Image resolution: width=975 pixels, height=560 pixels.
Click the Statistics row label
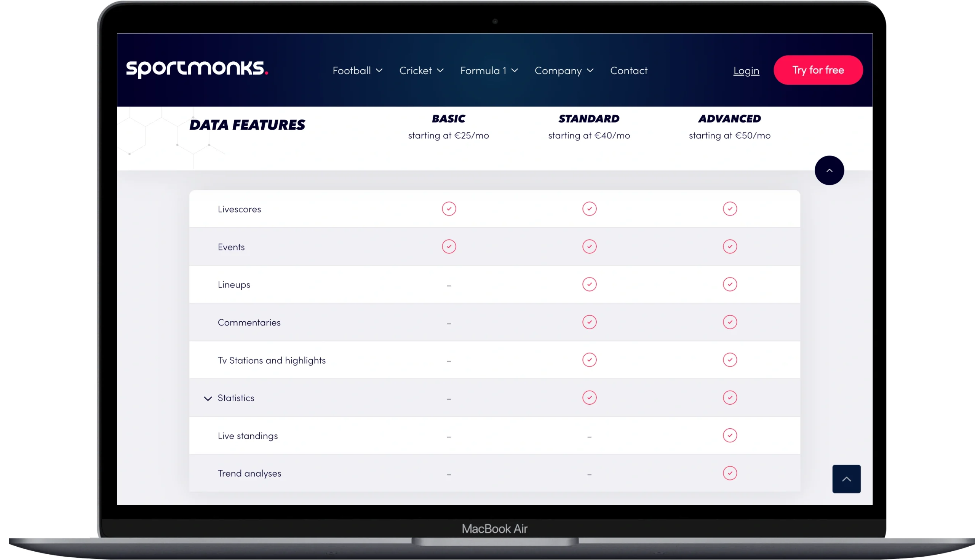click(236, 398)
